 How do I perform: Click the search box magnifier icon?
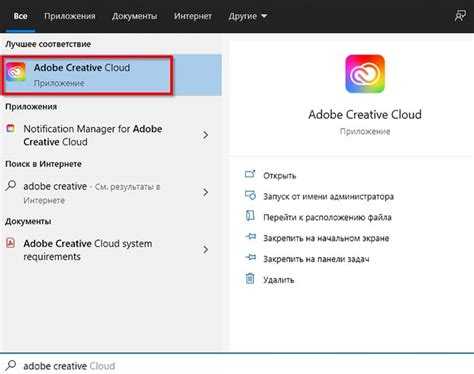pyautogui.click(x=11, y=365)
